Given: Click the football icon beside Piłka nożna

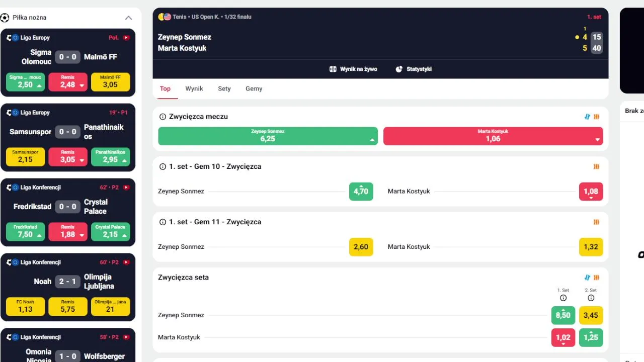Looking at the screenshot, I should point(5,18).
